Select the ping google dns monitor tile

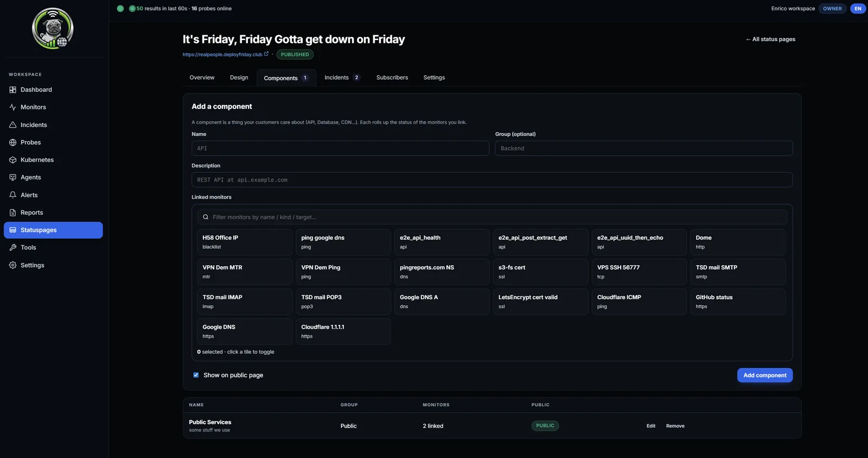pos(343,242)
